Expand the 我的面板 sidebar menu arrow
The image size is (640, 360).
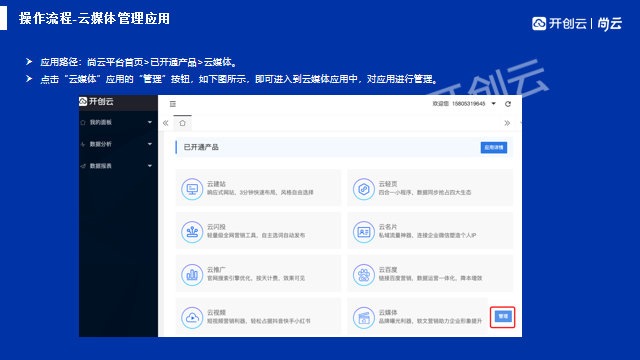(x=150, y=122)
